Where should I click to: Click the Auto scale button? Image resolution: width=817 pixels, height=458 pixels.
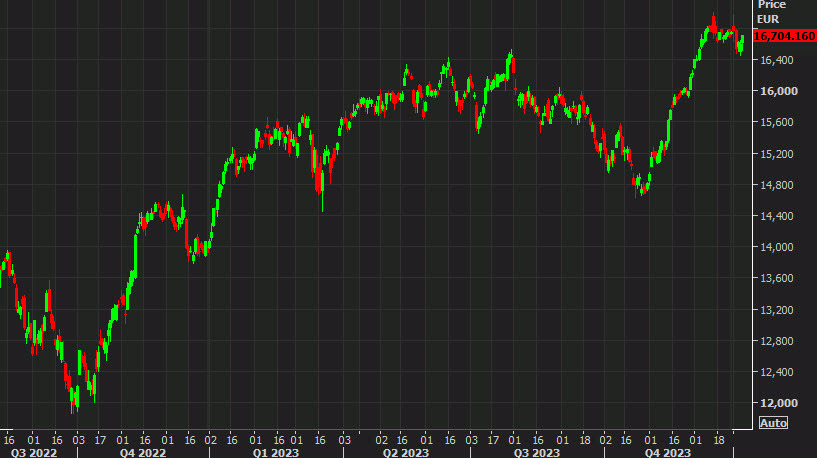[x=773, y=423]
